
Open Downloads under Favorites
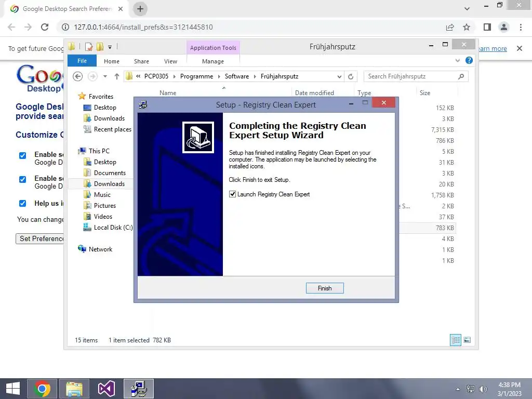coord(109,118)
